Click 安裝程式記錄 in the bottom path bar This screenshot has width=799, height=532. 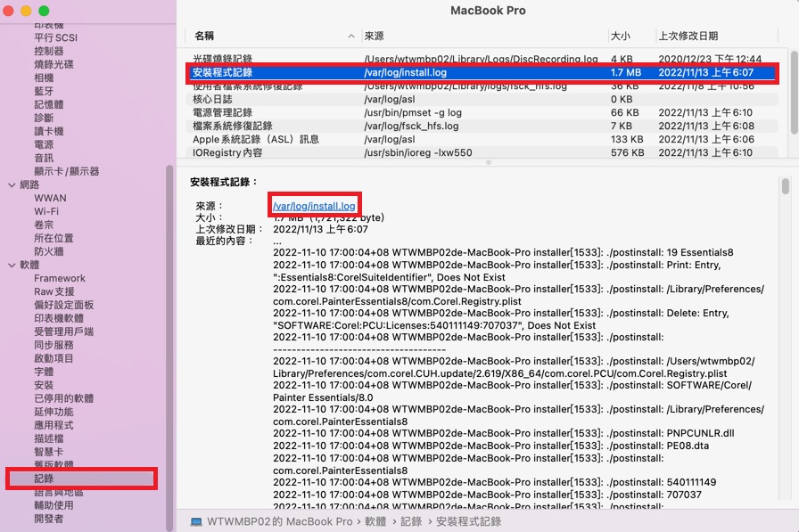pos(468,522)
